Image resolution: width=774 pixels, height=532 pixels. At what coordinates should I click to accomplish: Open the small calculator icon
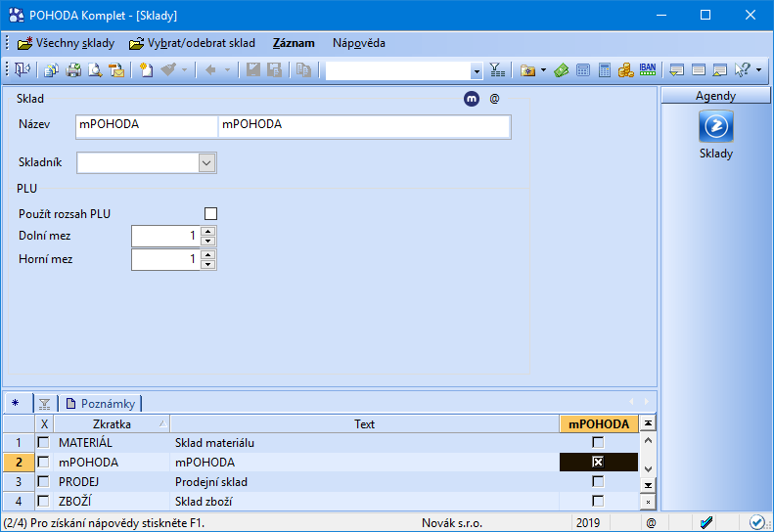click(583, 70)
